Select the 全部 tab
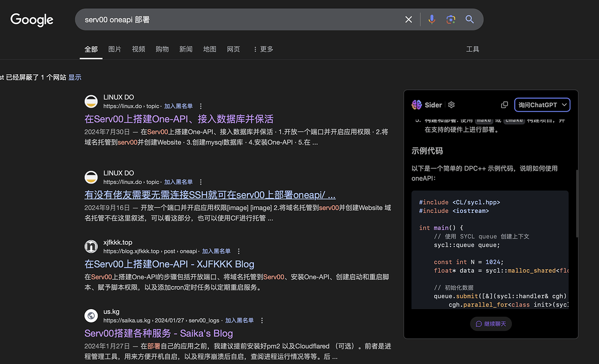The width and height of the screenshot is (599, 364). coord(91,49)
